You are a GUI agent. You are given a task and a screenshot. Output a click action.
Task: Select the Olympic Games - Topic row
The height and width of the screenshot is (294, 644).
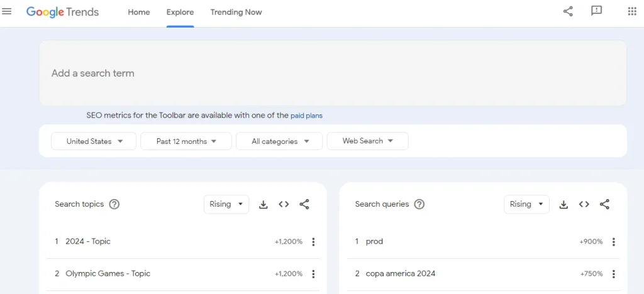pos(183,274)
